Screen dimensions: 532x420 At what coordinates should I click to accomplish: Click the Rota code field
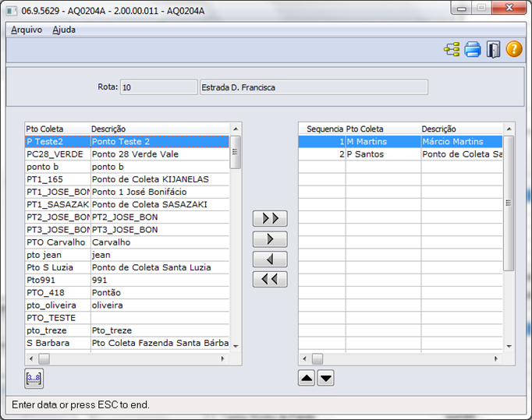tap(159, 87)
